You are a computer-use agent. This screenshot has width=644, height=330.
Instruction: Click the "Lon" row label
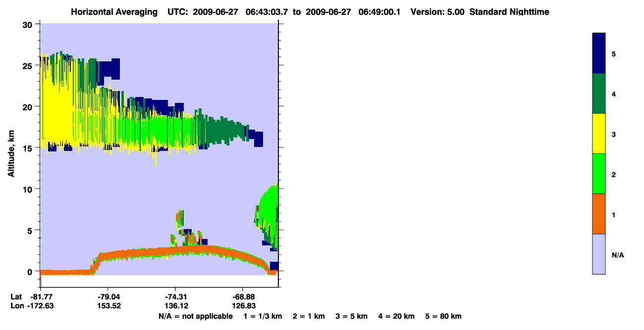coord(16,306)
